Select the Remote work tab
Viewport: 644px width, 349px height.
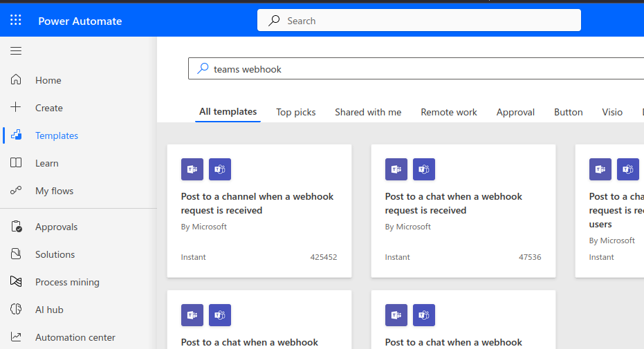pos(449,112)
